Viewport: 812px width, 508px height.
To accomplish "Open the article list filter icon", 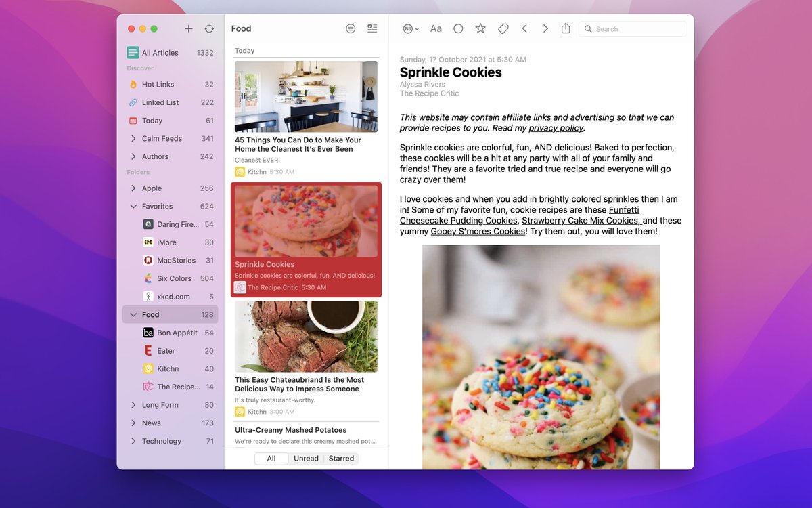I will coord(351,28).
